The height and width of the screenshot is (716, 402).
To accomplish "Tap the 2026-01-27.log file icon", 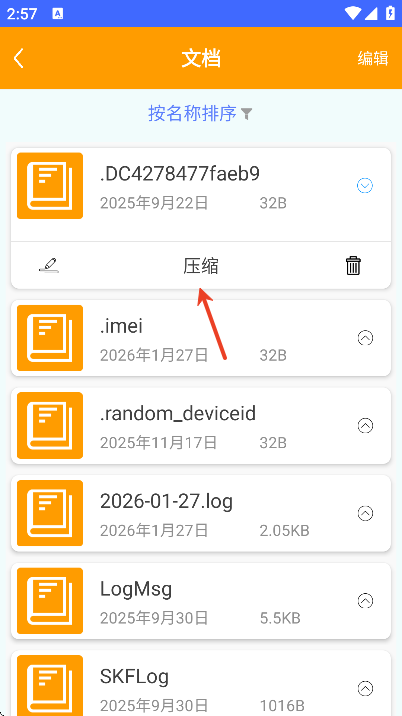I will tap(50, 513).
